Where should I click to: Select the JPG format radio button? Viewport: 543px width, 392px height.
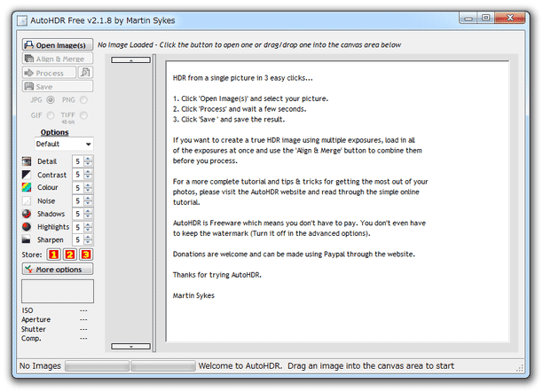pyautogui.click(x=51, y=100)
